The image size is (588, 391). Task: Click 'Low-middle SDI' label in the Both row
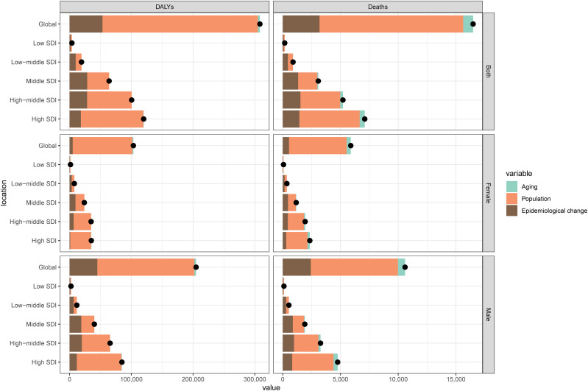tap(34, 62)
